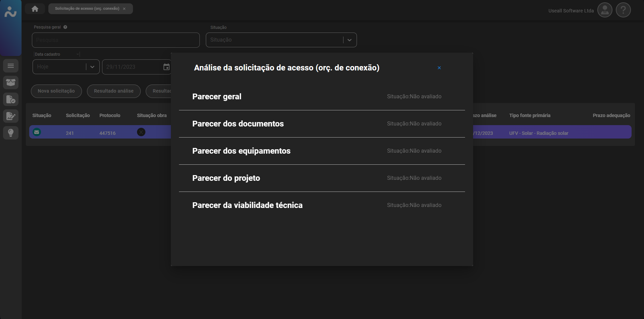Click the open box sidebar icon
Image resolution: width=644 pixels, height=319 pixels.
[x=11, y=83]
